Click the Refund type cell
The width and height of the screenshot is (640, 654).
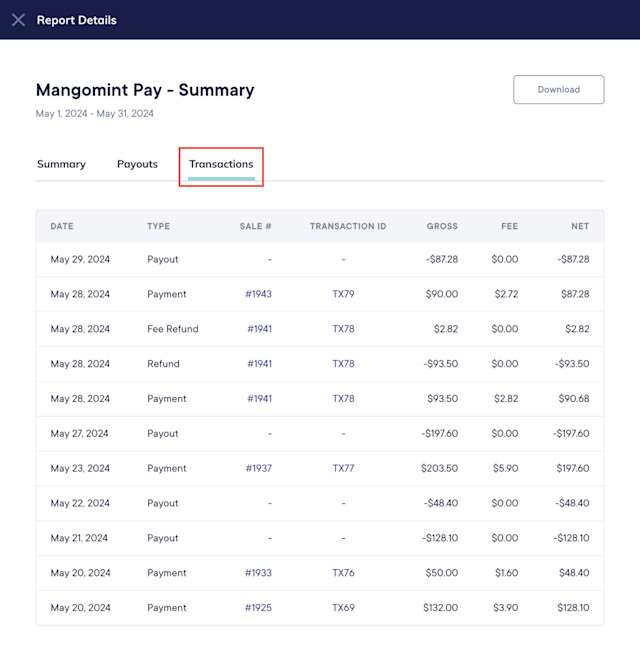click(x=163, y=364)
